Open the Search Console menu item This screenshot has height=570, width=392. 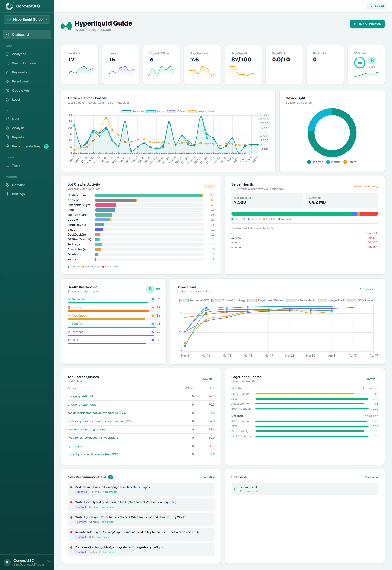pyautogui.click(x=27, y=63)
